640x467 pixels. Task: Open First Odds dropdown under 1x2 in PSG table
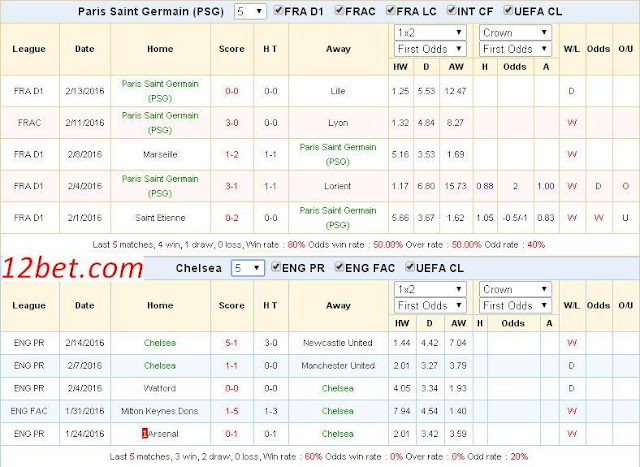click(x=430, y=49)
